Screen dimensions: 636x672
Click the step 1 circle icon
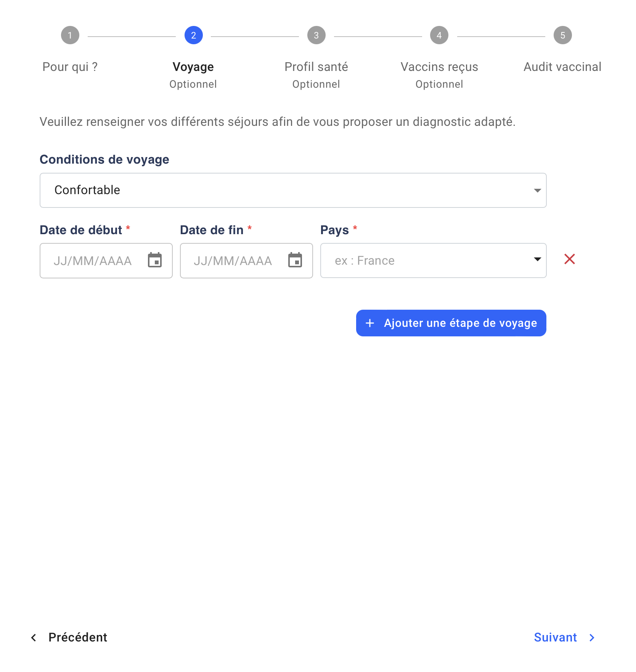70,35
